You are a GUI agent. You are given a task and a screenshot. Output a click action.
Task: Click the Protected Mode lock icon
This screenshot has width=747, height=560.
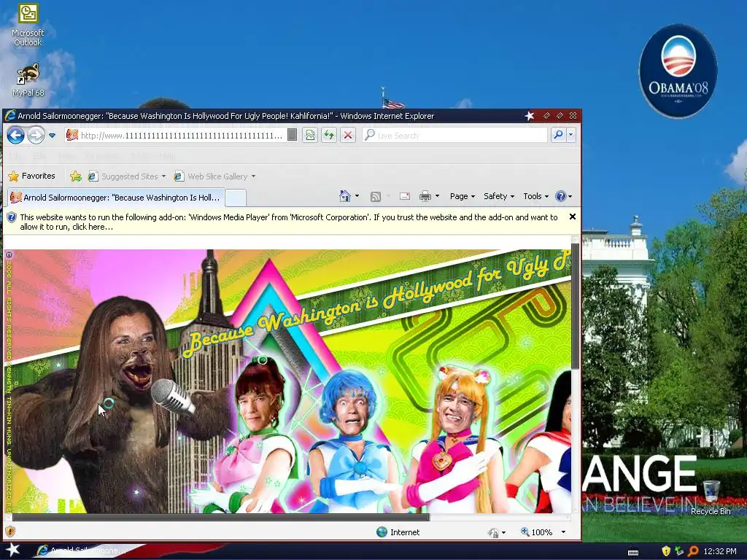493,532
